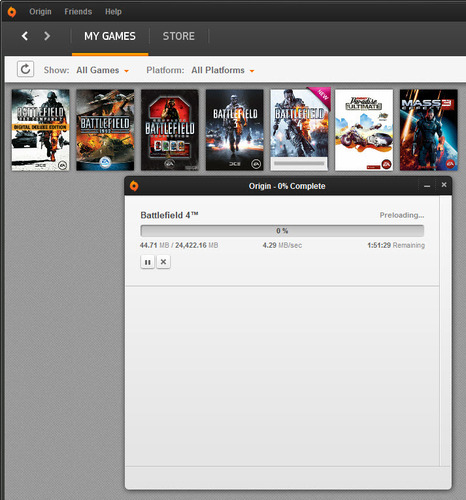Open the Origin menu
The image size is (466, 500).
pyautogui.click(x=40, y=12)
